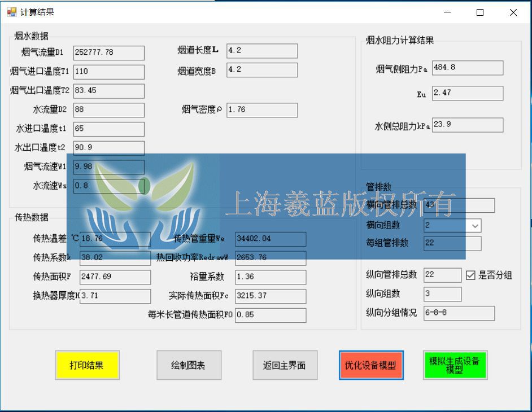The width and height of the screenshot is (532, 412).
Task: Select the 烟气密度ρ input field
Action: tap(262, 110)
